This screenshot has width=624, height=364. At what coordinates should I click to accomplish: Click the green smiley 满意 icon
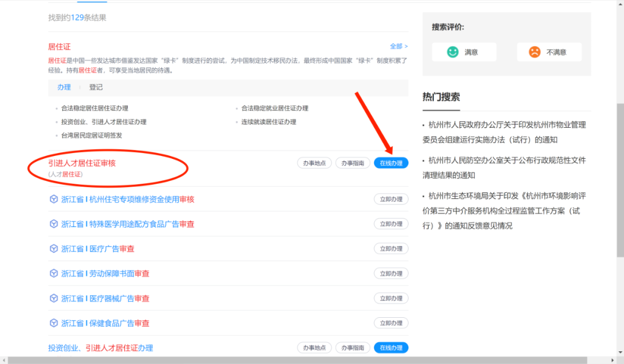point(452,52)
